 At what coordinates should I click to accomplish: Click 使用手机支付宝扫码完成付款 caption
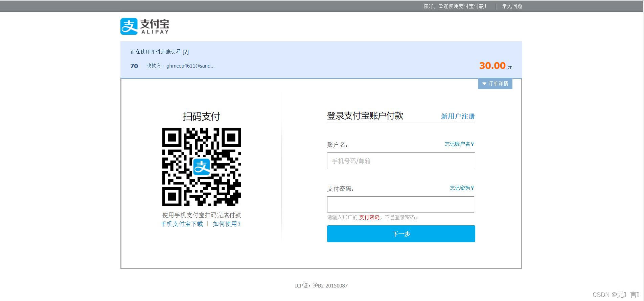pyautogui.click(x=202, y=215)
